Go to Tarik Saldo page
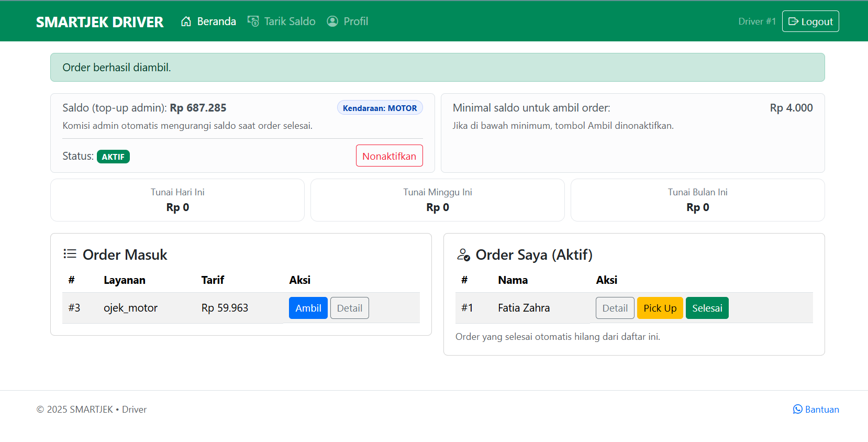 pyautogui.click(x=290, y=21)
